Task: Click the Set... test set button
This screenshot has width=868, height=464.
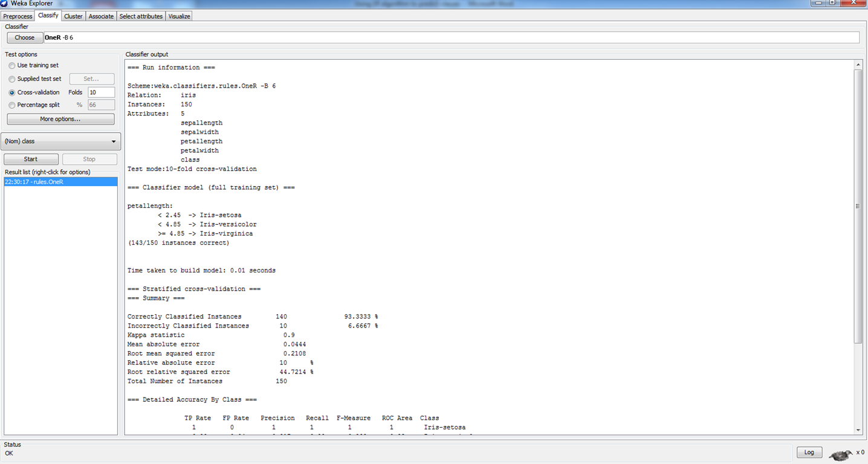Action: pyautogui.click(x=91, y=79)
